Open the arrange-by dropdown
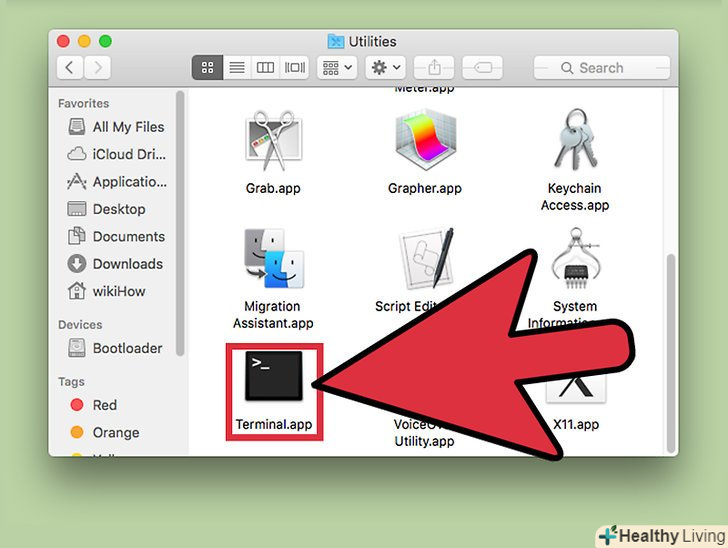This screenshot has width=728, height=548. click(337, 68)
